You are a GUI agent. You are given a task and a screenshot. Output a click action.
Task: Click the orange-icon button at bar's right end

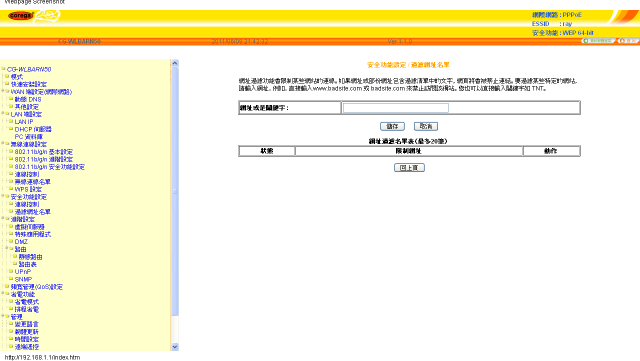tap(628, 41)
